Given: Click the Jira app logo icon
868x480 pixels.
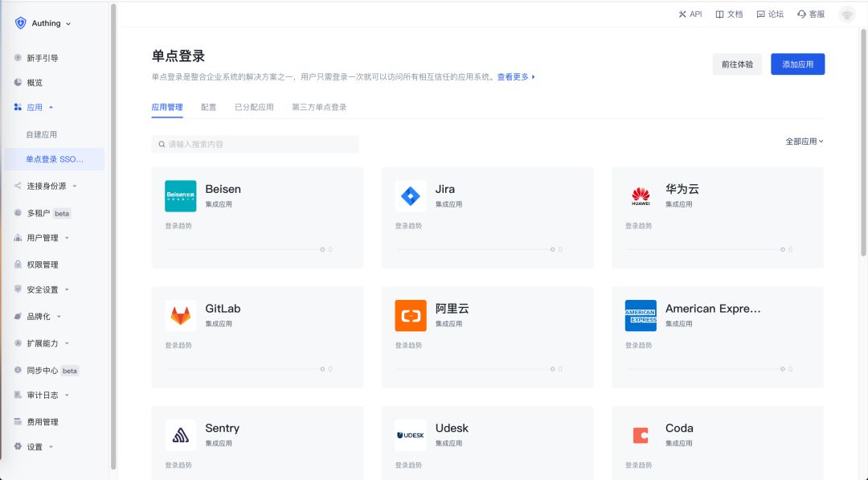Looking at the screenshot, I should (x=411, y=196).
